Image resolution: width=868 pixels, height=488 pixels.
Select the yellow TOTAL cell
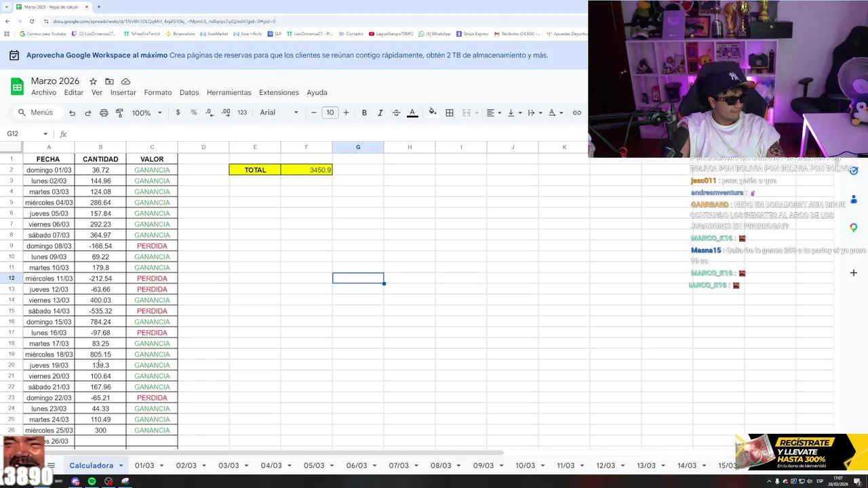pyautogui.click(x=255, y=170)
